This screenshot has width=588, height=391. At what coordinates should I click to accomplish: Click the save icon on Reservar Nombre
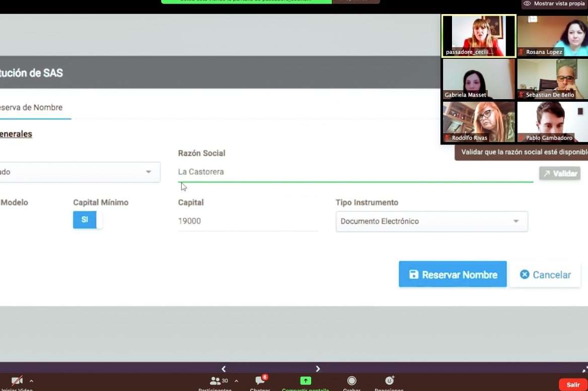point(414,274)
